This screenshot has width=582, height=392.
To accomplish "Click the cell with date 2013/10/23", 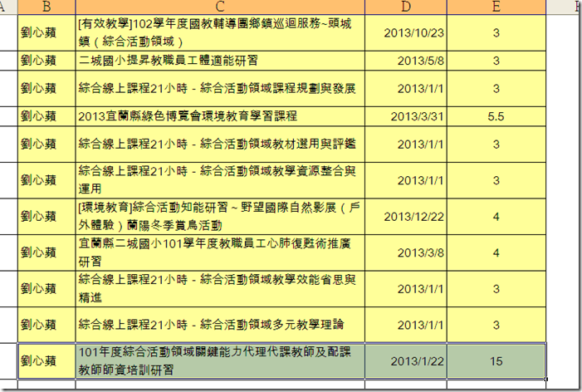I will click(x=405, y=32).
